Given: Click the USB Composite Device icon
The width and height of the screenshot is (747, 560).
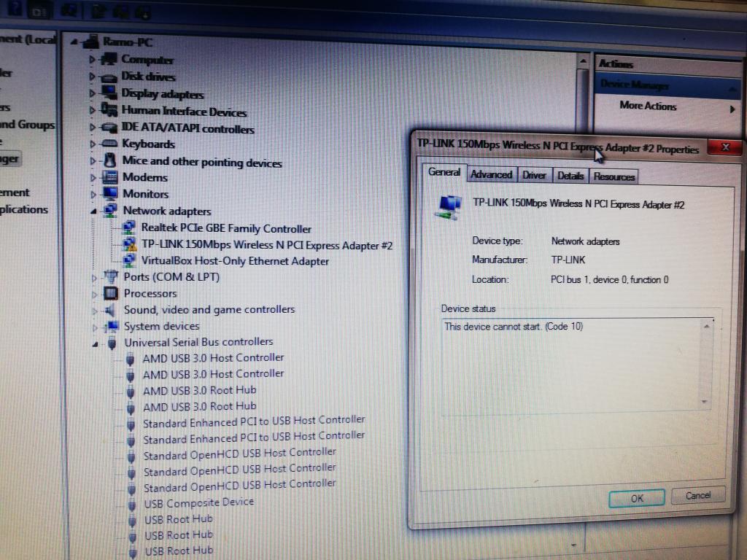Looking at the screenshot, I should 131,503.
